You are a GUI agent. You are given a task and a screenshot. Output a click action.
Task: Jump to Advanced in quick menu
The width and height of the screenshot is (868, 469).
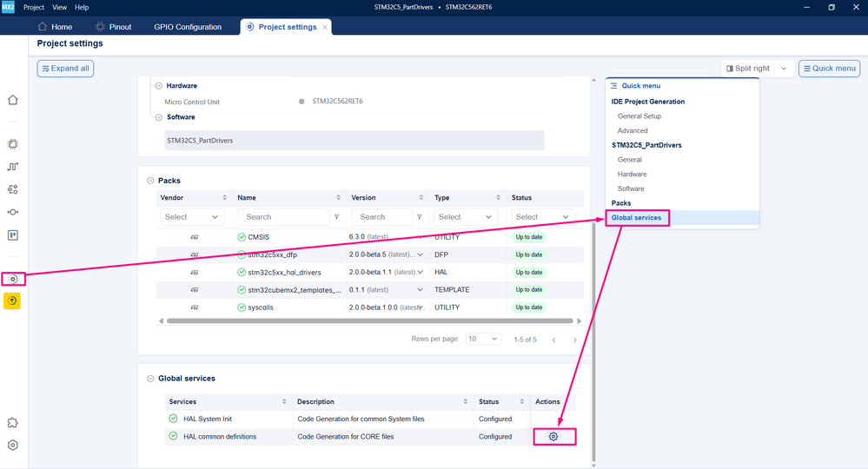tap(633, 130)
